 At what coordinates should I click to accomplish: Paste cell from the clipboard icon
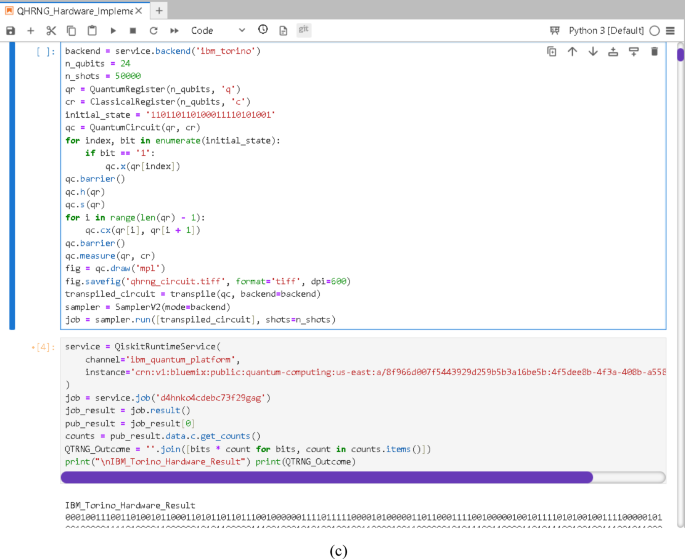[92, 31]
